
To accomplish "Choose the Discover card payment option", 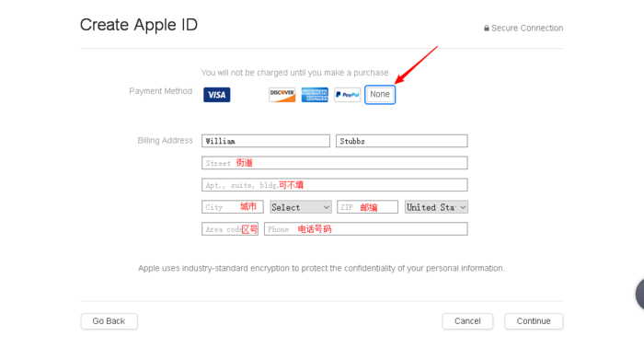I will pos(282,95).
